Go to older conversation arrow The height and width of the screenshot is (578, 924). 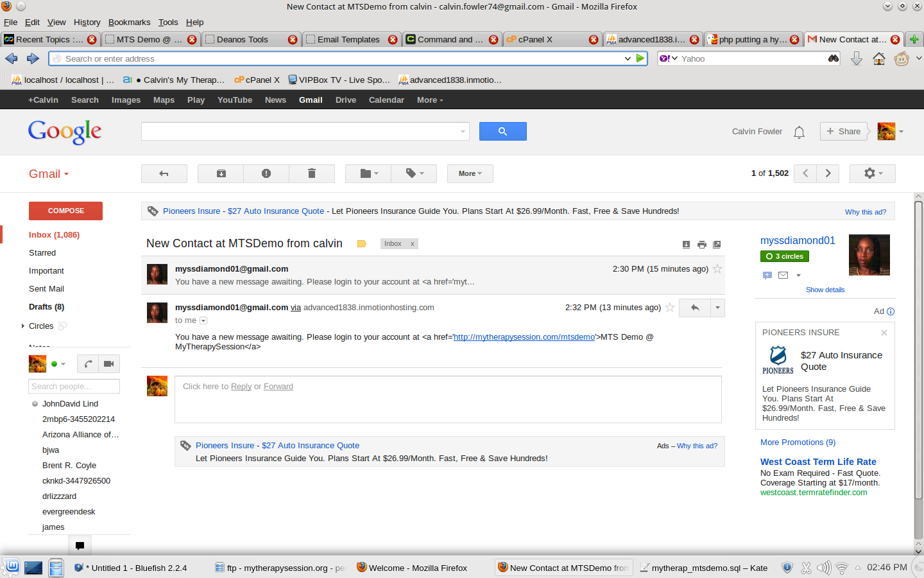click(x=828, y=173)
